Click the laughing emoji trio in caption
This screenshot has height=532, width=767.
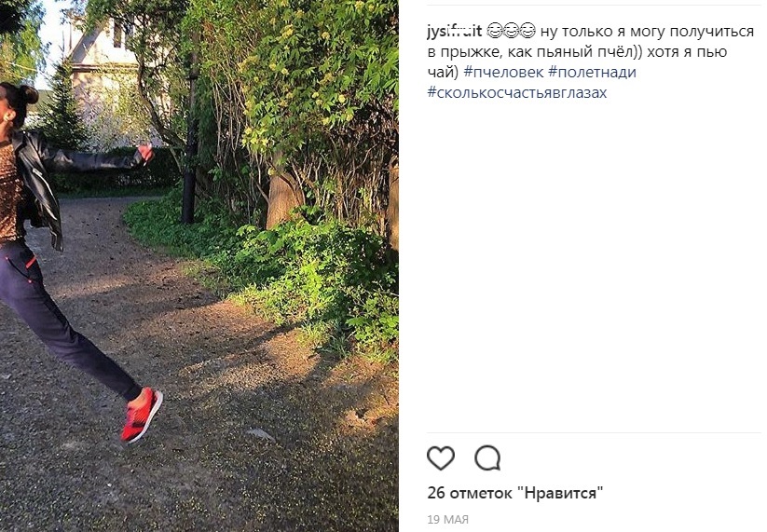511,32
